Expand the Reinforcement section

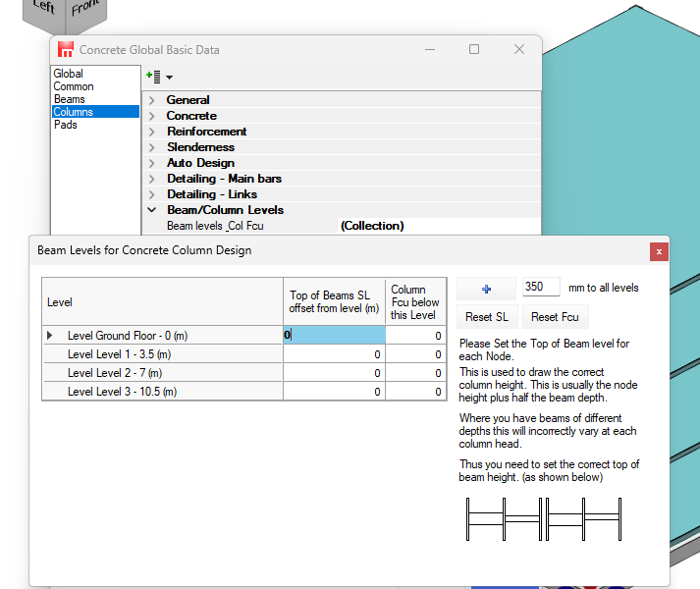pyautogui.click(x=152, y=132)
